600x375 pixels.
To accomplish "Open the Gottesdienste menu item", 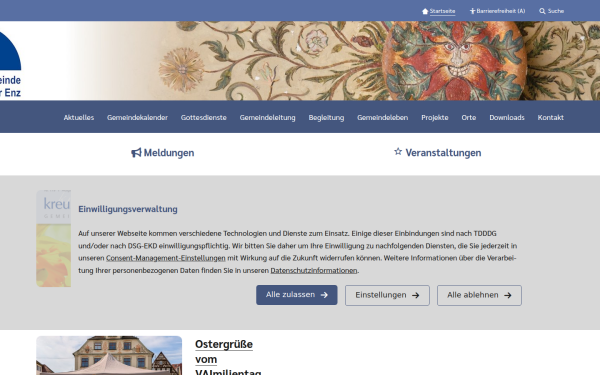I will click(204, 117).
